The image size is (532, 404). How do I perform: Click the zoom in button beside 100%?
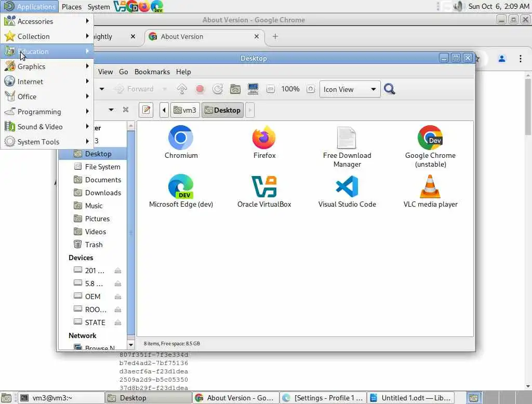click(311, 89)
